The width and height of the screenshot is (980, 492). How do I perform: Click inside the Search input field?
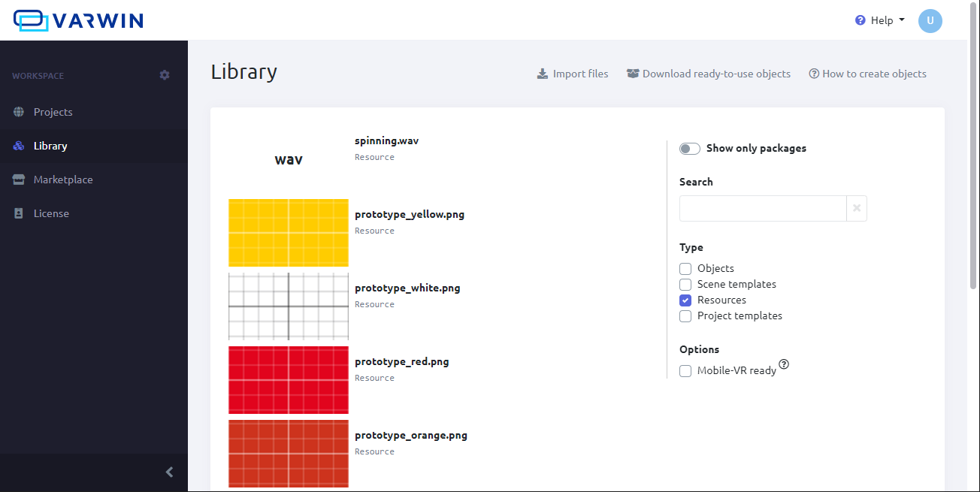point(762,208)
